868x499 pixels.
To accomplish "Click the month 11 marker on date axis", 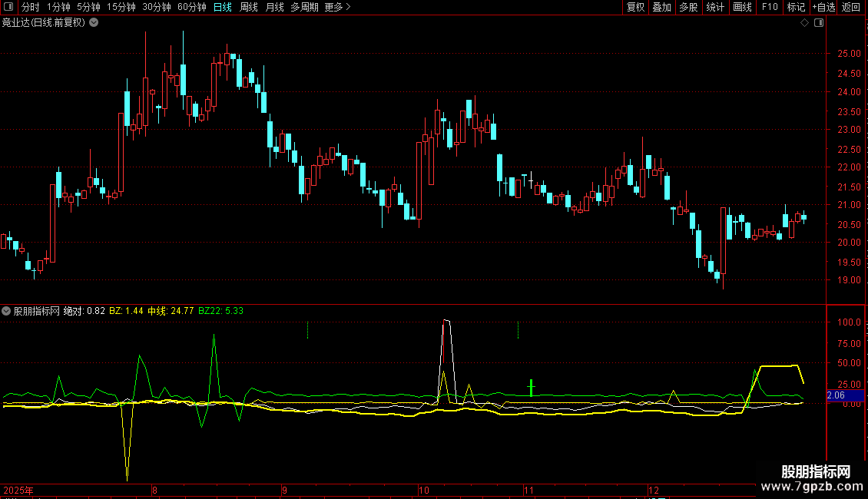I will [x=528, y=490].
